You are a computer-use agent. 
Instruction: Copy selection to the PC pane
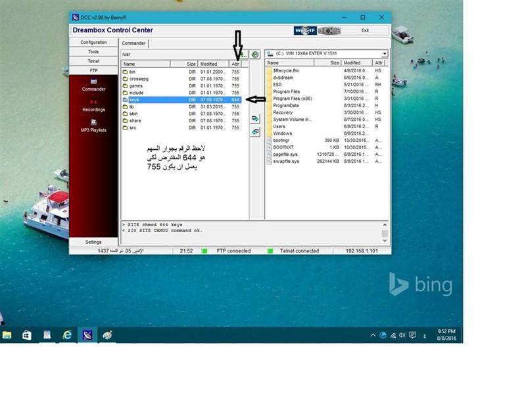(x=255, y=119)
